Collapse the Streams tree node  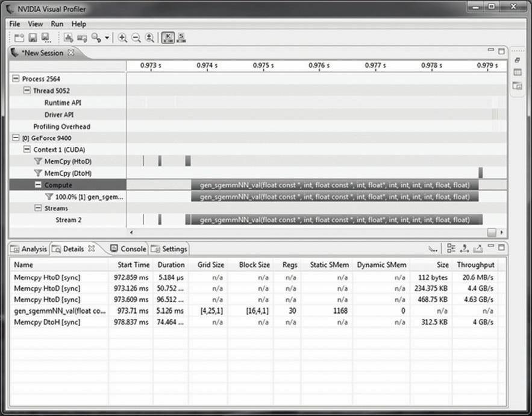coord(38,209)
